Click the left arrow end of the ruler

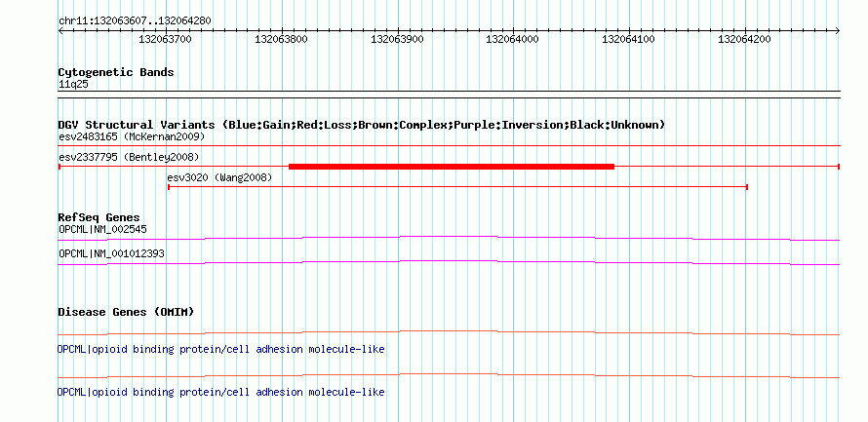click(61, 31)
